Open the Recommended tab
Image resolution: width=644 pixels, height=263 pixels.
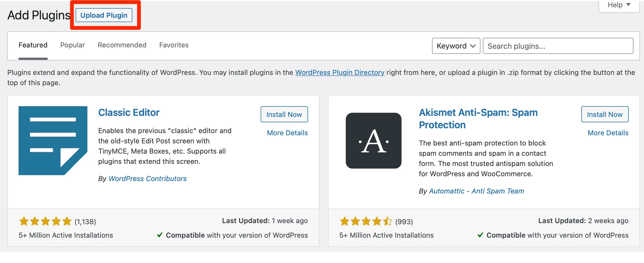pos(122,45)
